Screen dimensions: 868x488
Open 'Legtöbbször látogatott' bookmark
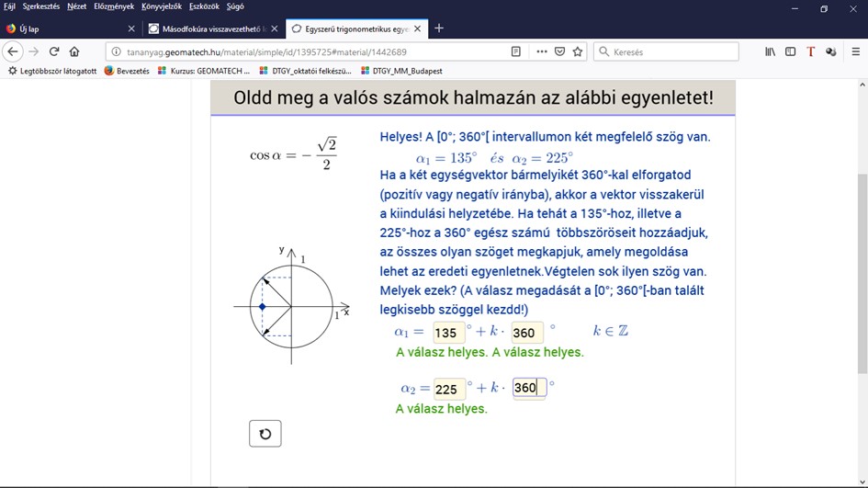52,71
